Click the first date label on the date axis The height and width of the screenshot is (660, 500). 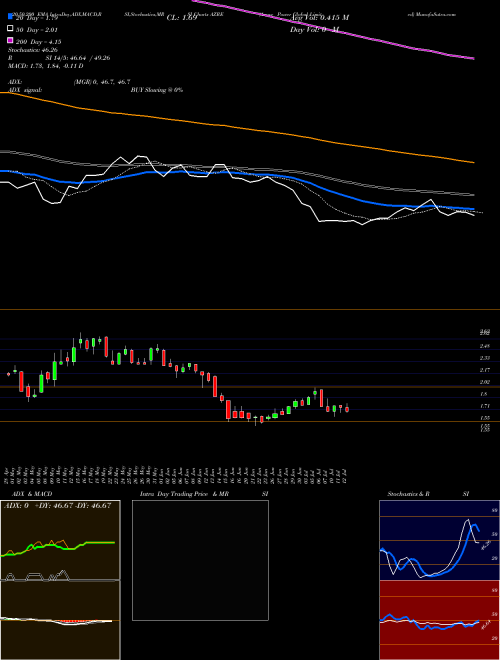tap(8, 474)
